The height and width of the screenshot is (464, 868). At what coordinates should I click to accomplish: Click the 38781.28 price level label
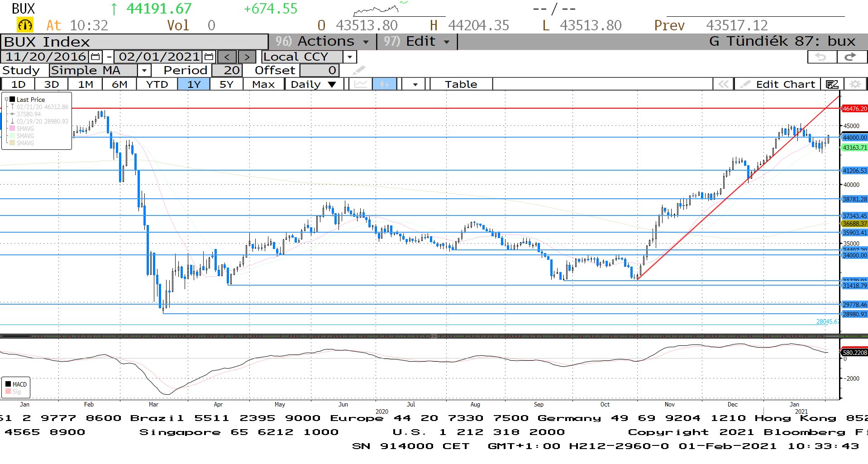[854, 199]
